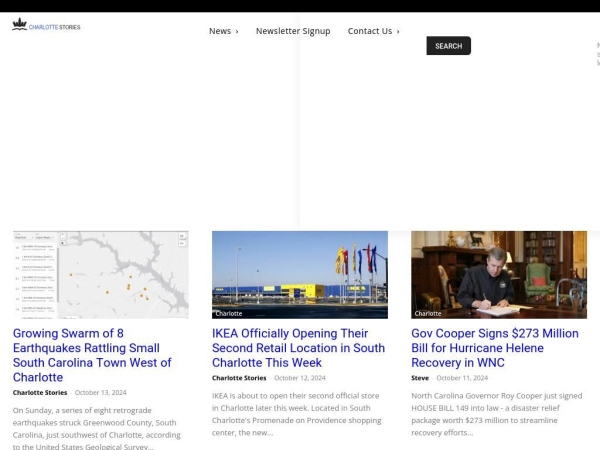
Task: Click Charlotte category tag on Gov Cooper image
Action: pyautogui.click(x=428, y=313)
